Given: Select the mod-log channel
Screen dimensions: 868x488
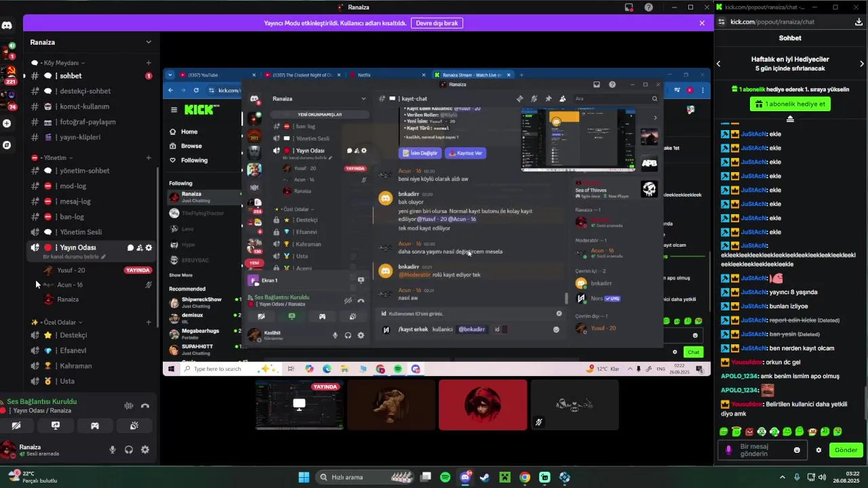Looking at the screenshot, I should [91, 186].
